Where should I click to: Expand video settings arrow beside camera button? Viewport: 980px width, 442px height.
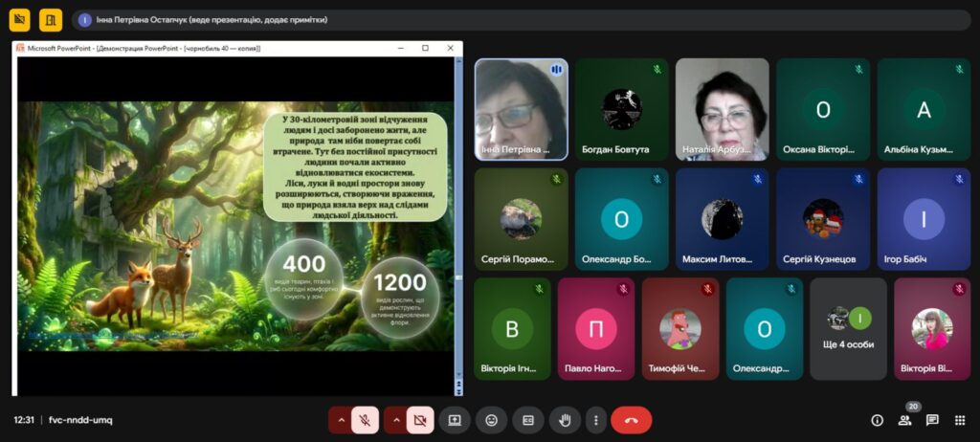[x=395, y=420]
